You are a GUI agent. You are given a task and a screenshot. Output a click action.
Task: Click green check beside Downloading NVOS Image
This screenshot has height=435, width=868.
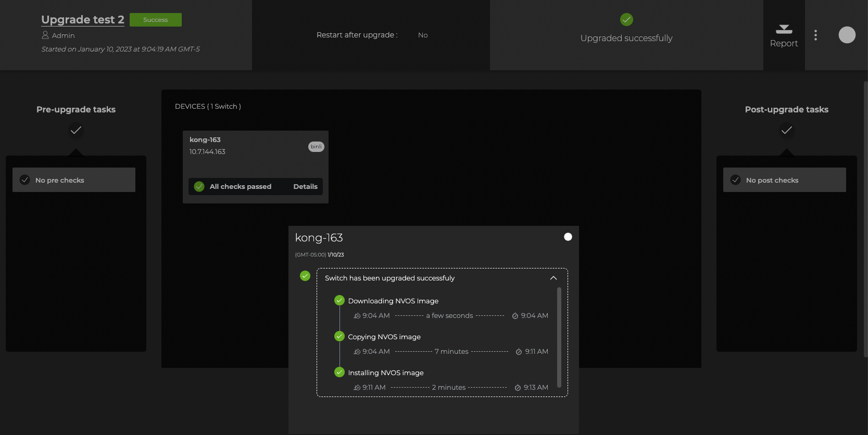pos(339,300)
